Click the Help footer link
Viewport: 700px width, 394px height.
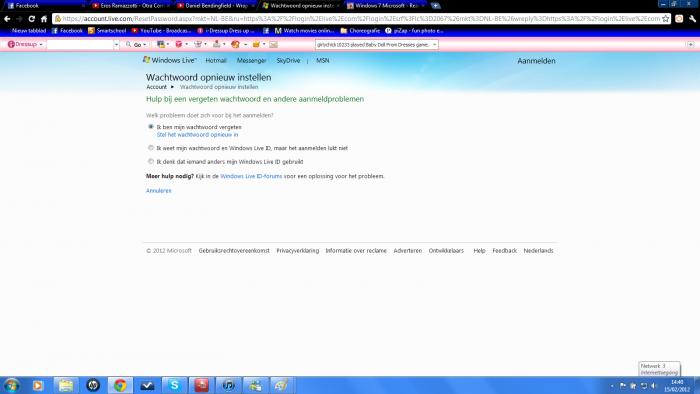(x=479, y=251)
